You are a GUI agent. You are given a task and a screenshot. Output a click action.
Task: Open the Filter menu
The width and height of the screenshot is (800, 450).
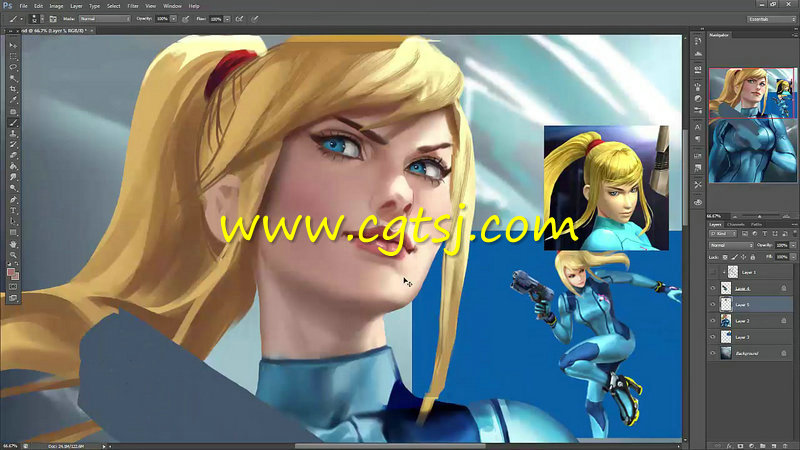click(x=133, y=6)
